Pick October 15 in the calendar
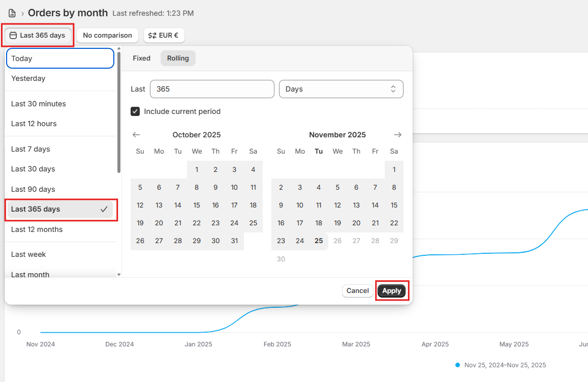 (197, 205)
